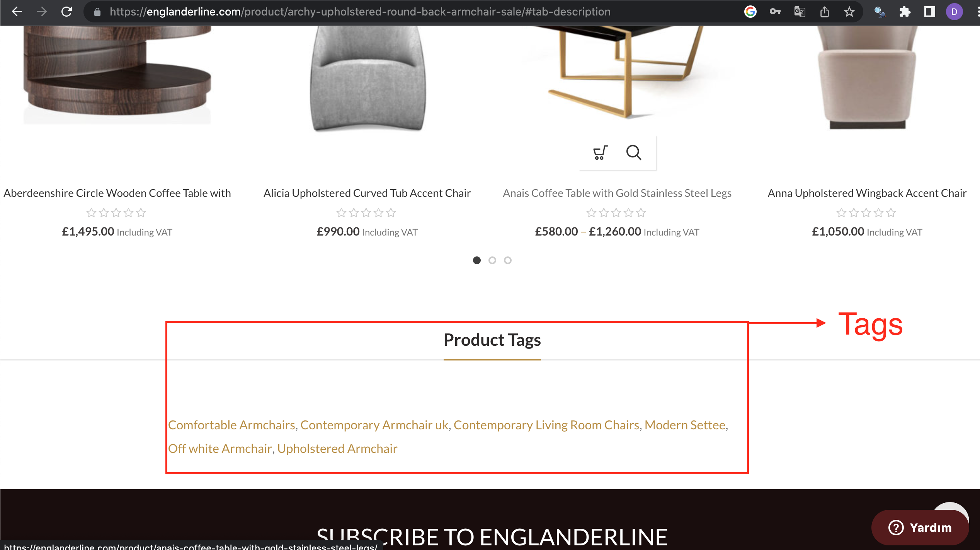Open the browser extensions puzzle icon
Viewport: 980px width, 550px height.
905,12
